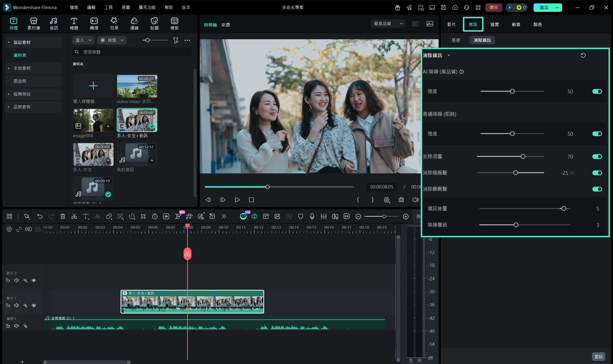Open the 貼圖 stickers panel
Image resolution: width=613 pixels, height=364 pixels.
[x=154, y=24]
